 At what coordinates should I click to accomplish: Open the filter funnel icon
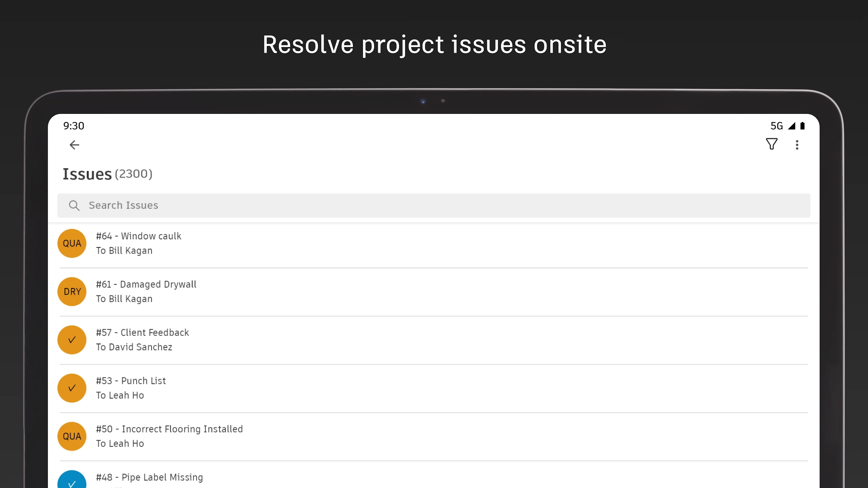[772, 144]
